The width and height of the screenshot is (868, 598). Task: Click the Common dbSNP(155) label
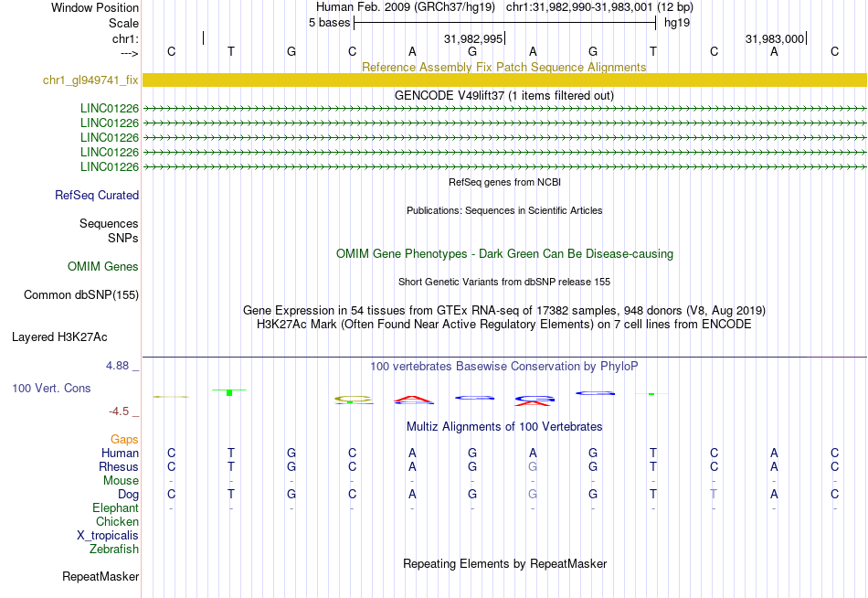(x=80, y=294)
